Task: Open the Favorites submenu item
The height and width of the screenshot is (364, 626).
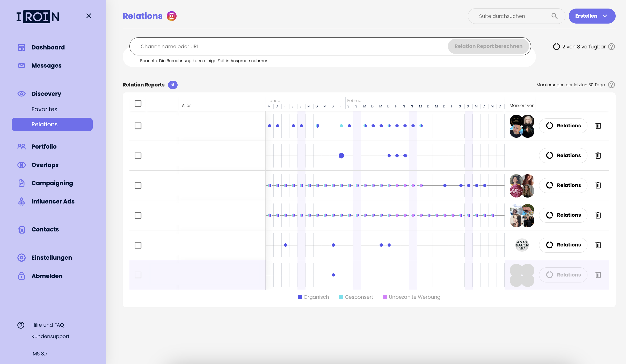Action: pos(44,109)
